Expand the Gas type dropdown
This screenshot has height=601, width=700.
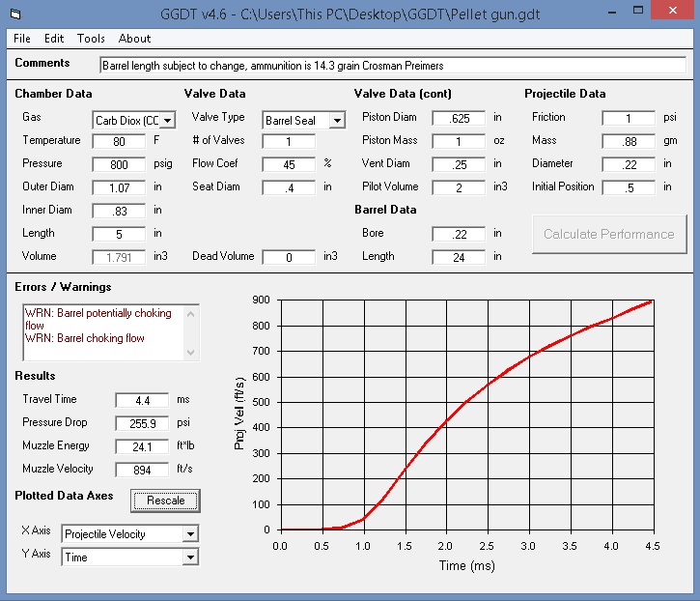pyautogui.click(x=168, y=121)
